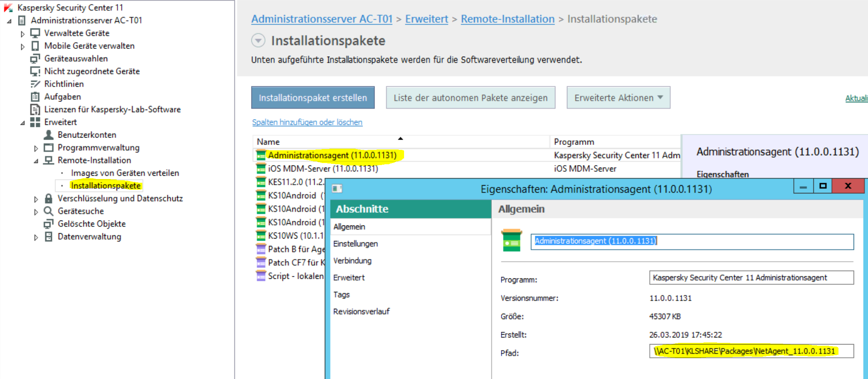
Task: Click the properties dialog title bar icon
Action: click(x=337, y=188)
